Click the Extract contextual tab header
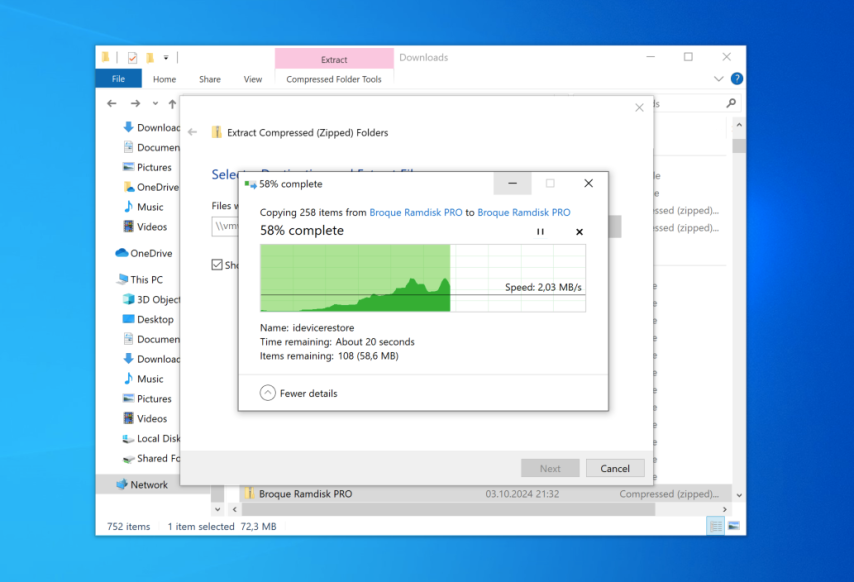The width and height of the screenshot is (854, 582). 334,59
